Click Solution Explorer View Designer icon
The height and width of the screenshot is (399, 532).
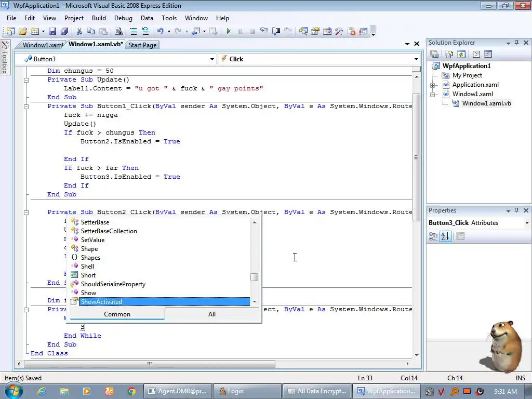[488, 54]
